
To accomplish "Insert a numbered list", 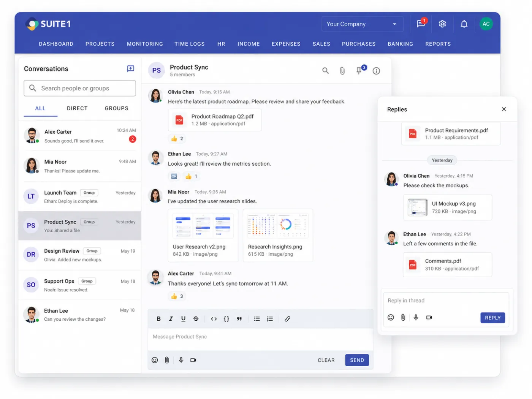I will point(270,319).
